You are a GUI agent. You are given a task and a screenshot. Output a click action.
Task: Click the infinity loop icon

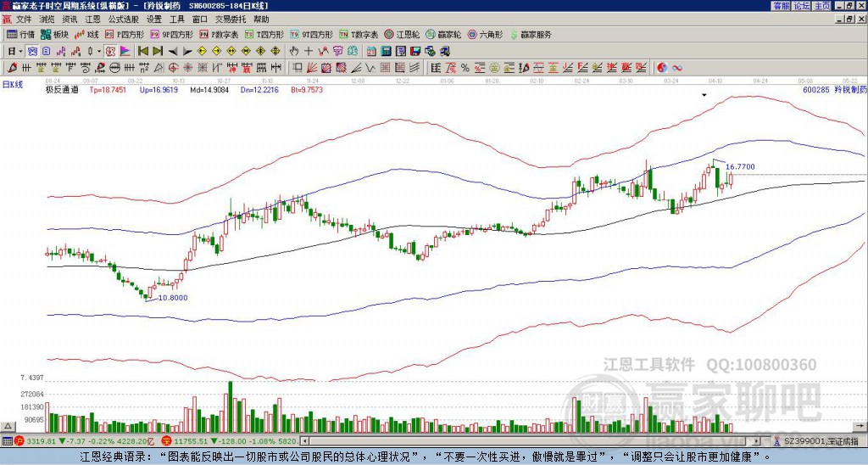click(x=677, y=68)
